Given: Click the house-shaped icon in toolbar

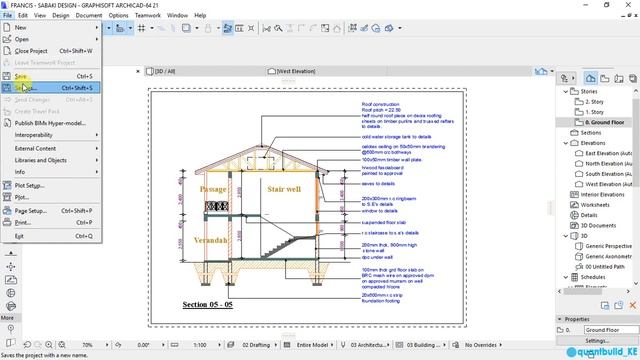Looking at the screenshot, I should pyautogui.click(x=337, y=28).
